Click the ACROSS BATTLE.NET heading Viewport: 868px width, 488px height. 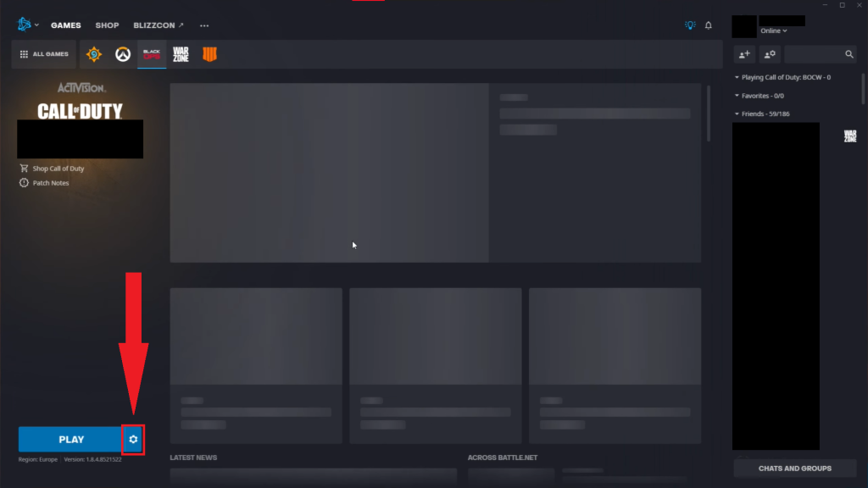(502, 457)
